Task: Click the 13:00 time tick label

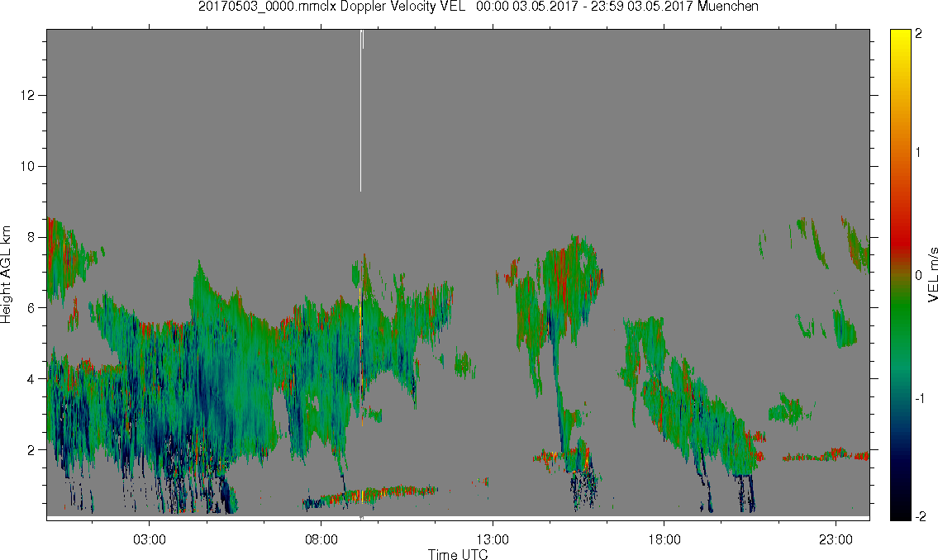Action: (493, 539)
